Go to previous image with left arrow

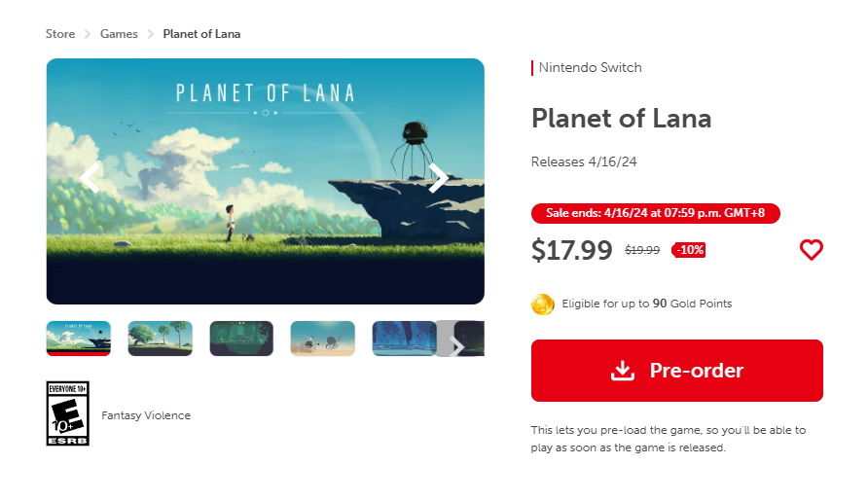[x=90, y=178]
